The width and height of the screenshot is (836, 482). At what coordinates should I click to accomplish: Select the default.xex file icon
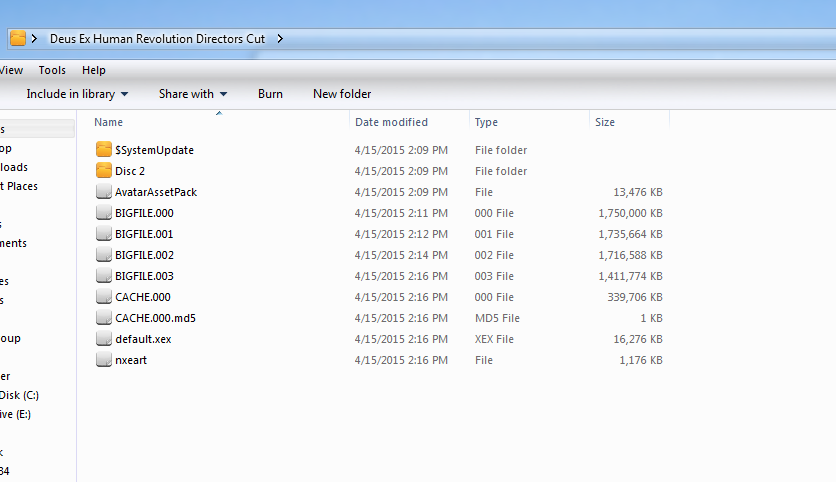tap(104, 339)
